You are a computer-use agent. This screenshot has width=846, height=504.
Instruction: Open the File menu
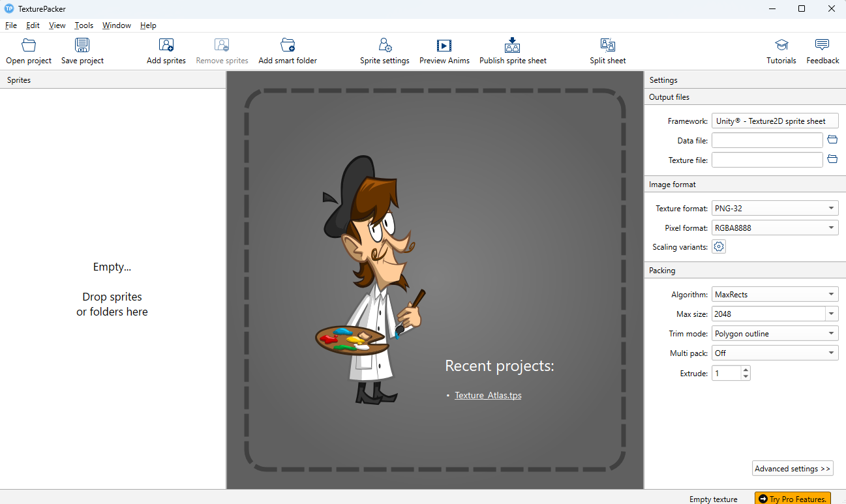(11, 25)
